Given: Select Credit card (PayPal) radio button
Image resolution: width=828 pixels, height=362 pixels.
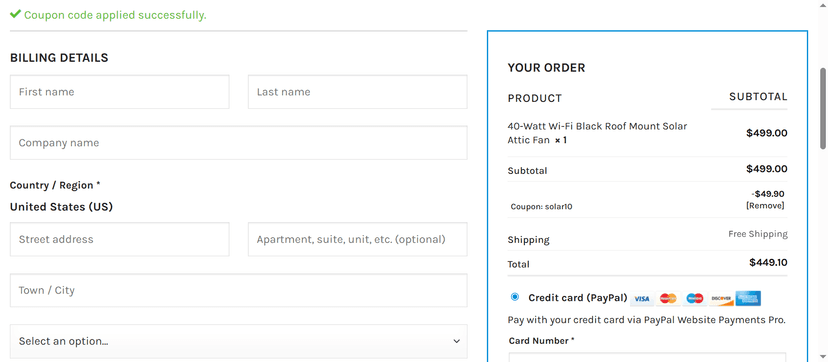Looking at the screenshot, I should [x=515, y=297].
